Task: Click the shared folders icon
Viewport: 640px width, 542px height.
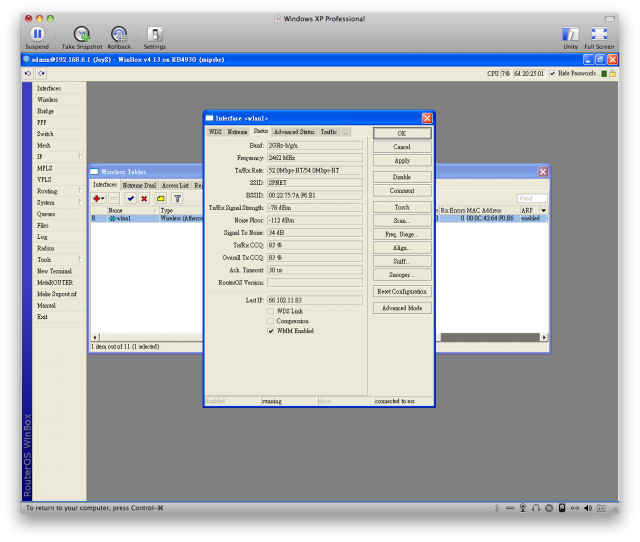Action: pos(601,508)
